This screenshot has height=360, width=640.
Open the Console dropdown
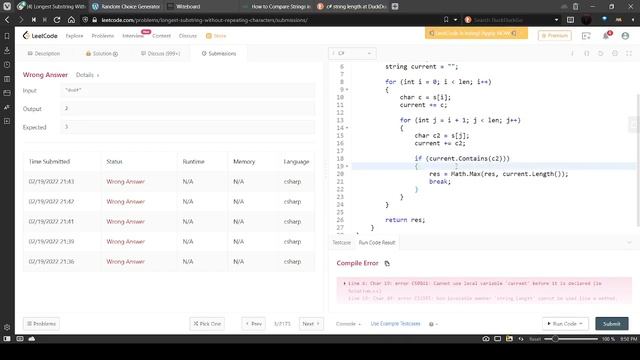(x=348, y=324)
